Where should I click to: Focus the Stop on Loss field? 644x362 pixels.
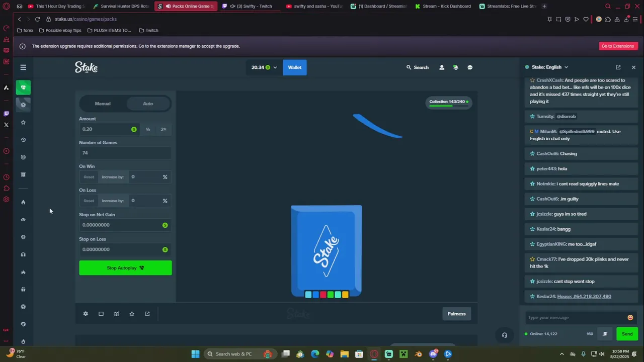coord(125,249)
